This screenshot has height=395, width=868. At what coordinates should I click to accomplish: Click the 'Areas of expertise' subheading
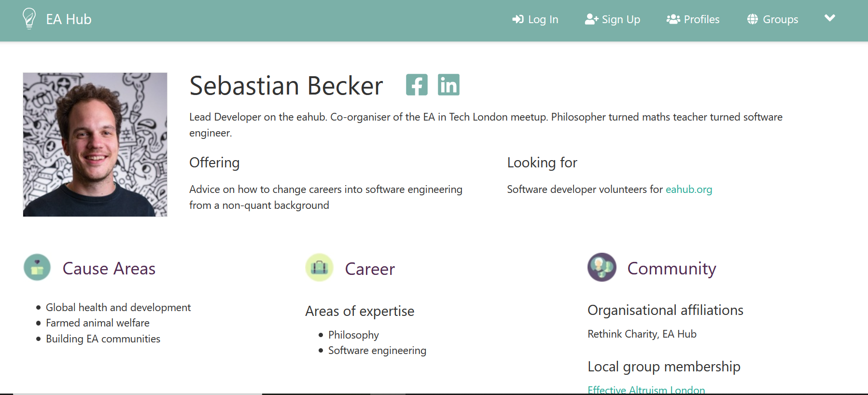(x=360, y=312)
